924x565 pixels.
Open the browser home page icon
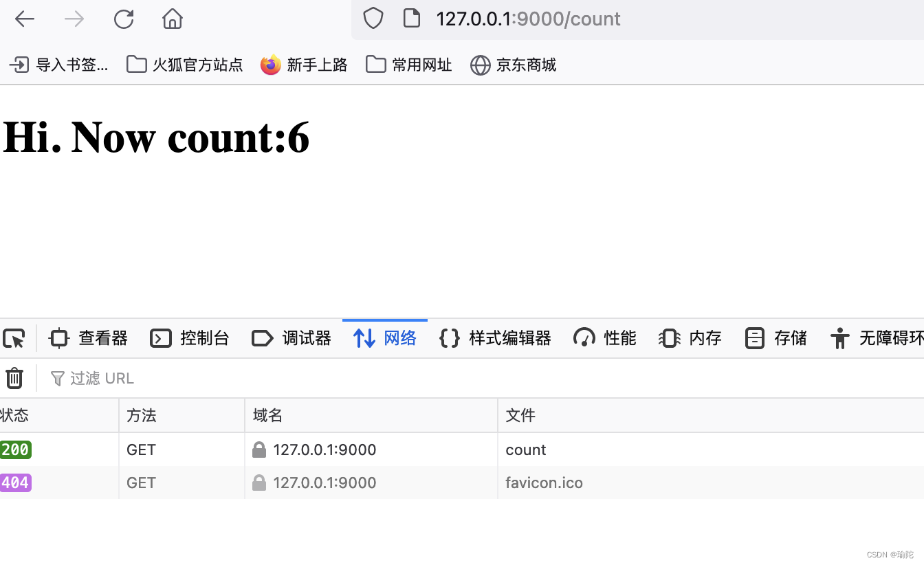(173, 19)
